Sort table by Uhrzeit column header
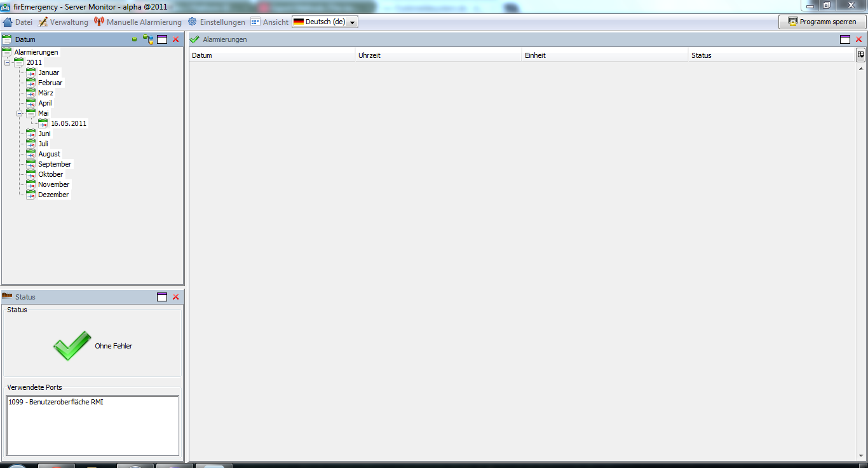The height and width of the screenshot is (468, 868). click(x=438, y=55)
